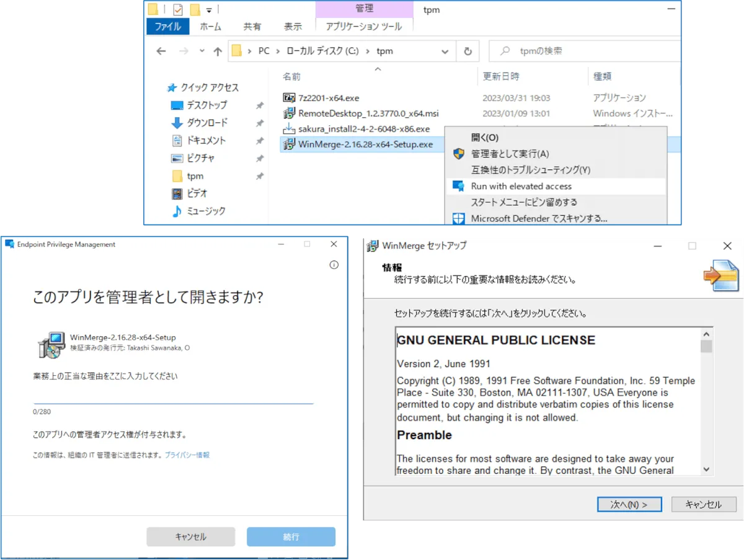Select 互換性のトラブルシューティング(Y) menu entry
The image size is (744, 560).
[557, 170]
